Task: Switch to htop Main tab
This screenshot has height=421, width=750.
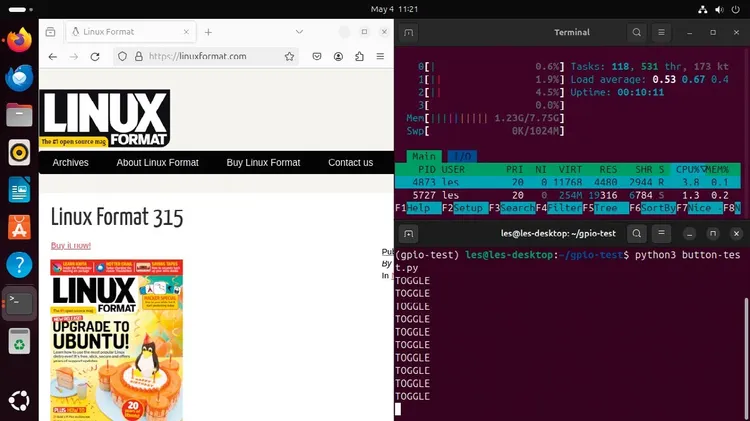Action: point(424,156)
